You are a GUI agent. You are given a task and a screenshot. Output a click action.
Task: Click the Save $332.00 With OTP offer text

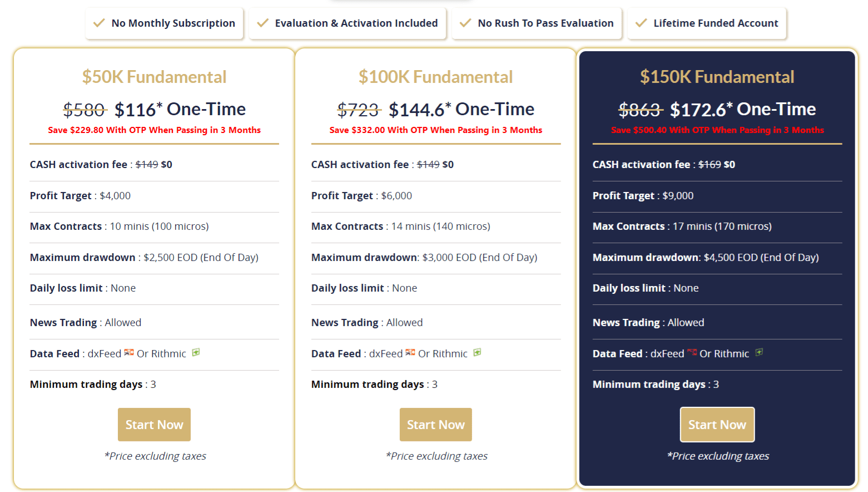pyautogui.click(x=435, y=130)
